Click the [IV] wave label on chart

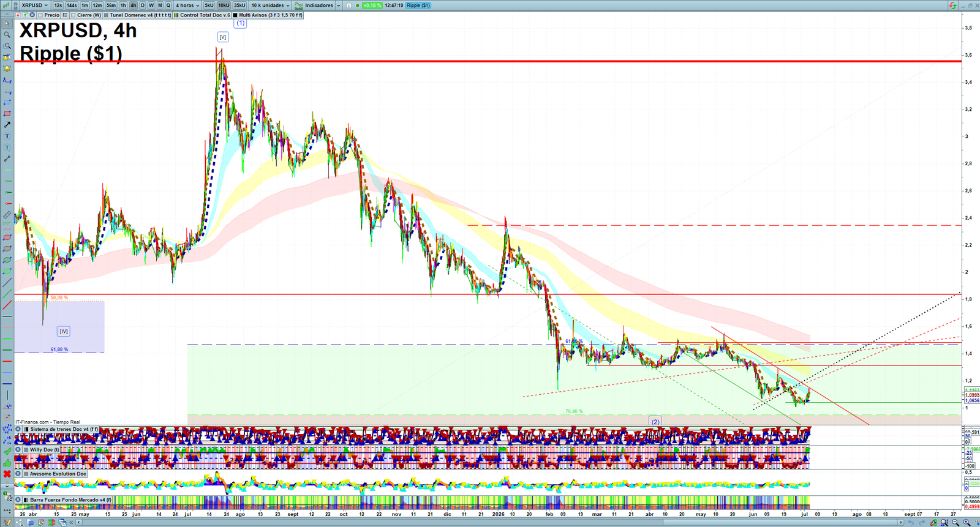point(64,331)
